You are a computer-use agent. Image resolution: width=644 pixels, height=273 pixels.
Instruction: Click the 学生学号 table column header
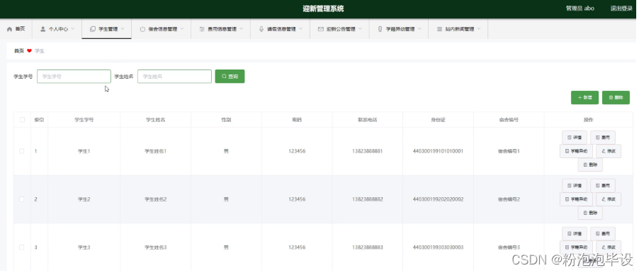[84, 120]
